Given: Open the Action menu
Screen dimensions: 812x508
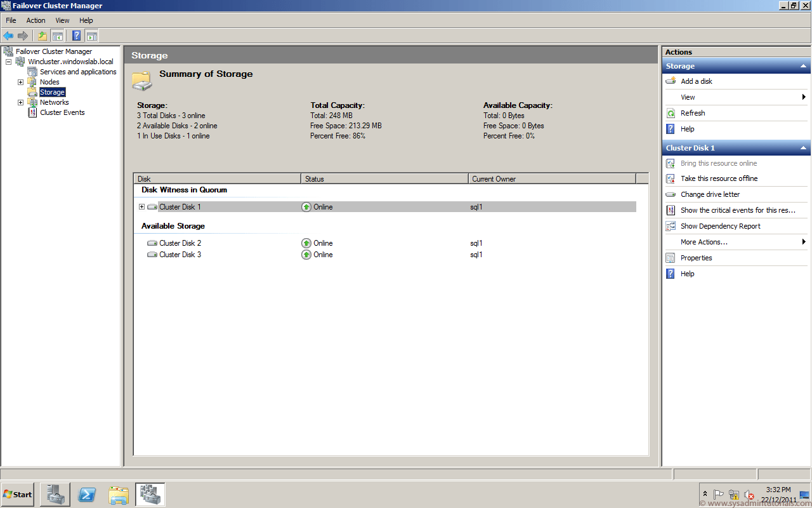Looking at the screenshot, I should point(36,20).
